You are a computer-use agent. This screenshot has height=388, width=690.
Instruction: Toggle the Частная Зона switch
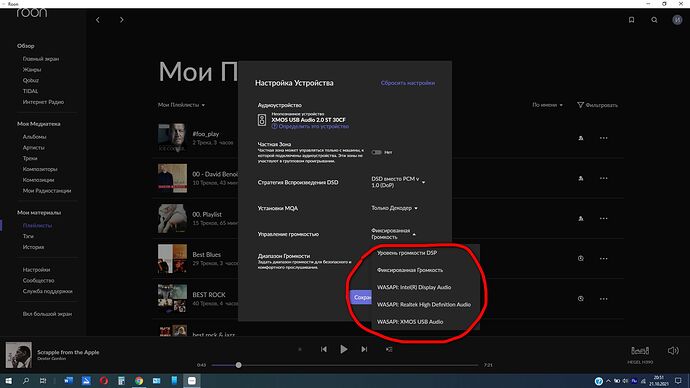(x=376, y=152)
